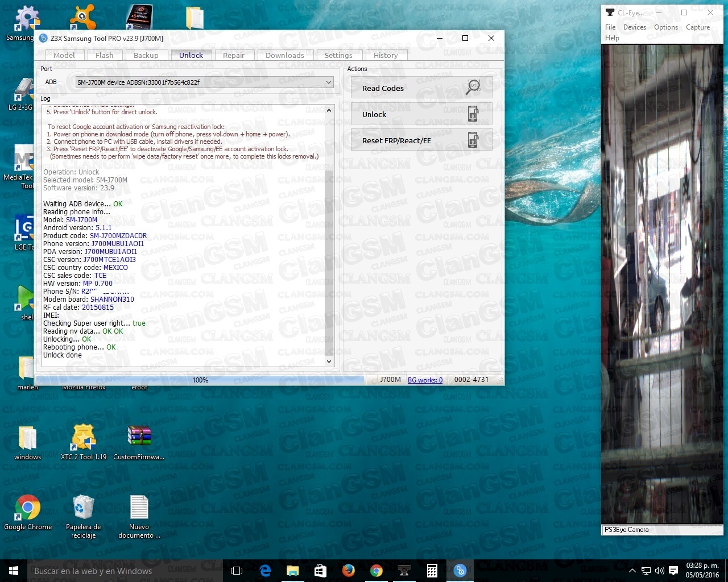Click the log scrollbar up arrow

click(329, 110)
